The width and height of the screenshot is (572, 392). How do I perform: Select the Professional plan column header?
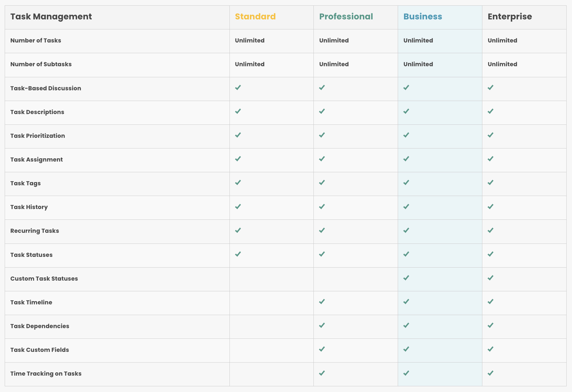(346, 16)
